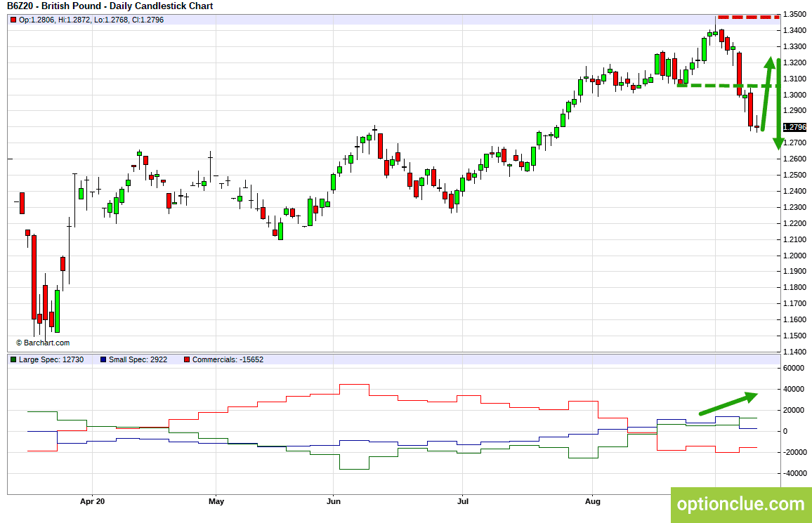Click the OHLC values readout line
Screen dimensions: 812x523
[x=91, y=20]
